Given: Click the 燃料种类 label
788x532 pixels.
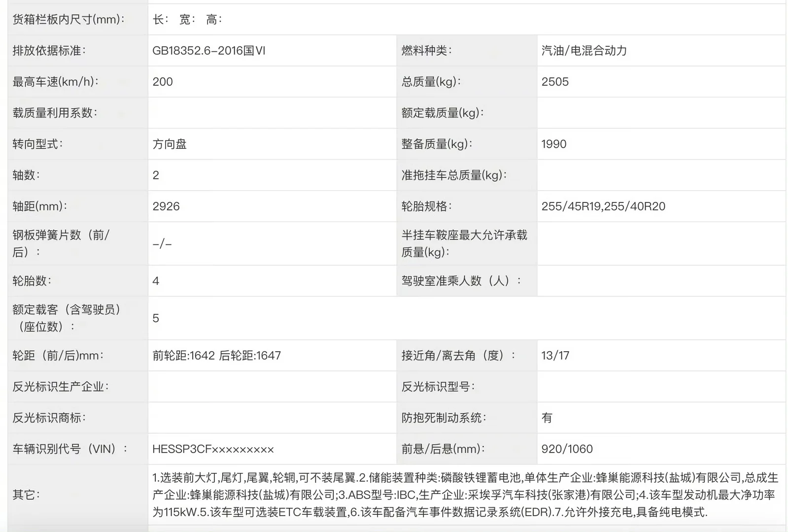Looking at the screenshot, I should 426,51.
